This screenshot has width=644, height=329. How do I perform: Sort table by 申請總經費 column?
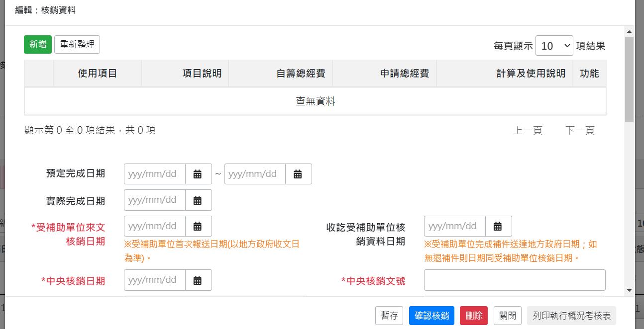pyautogui.click(x=385, y=74)
